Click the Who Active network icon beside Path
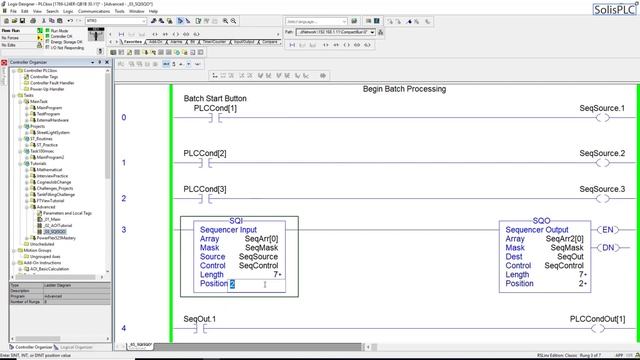640x360 pixels. (x=380, y=32)
